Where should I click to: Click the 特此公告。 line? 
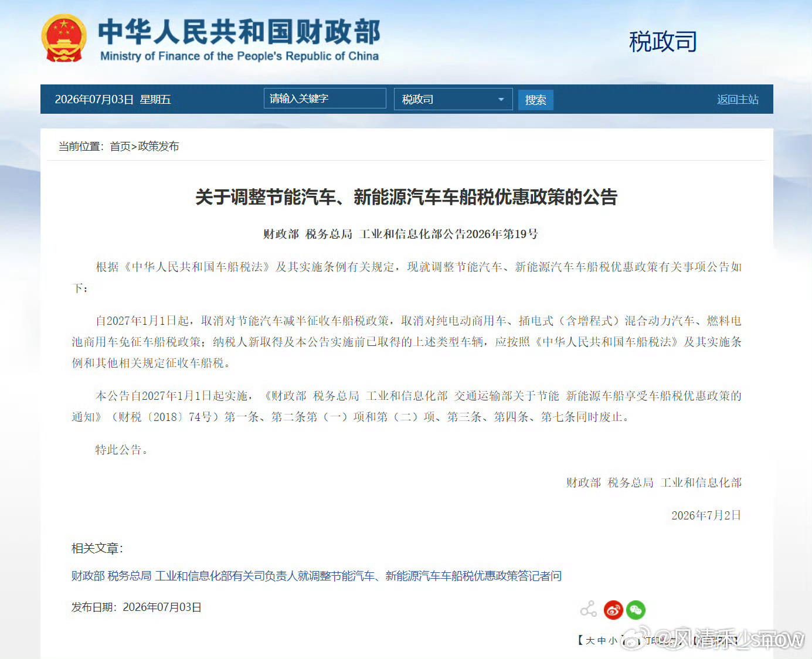pos(122,450)
